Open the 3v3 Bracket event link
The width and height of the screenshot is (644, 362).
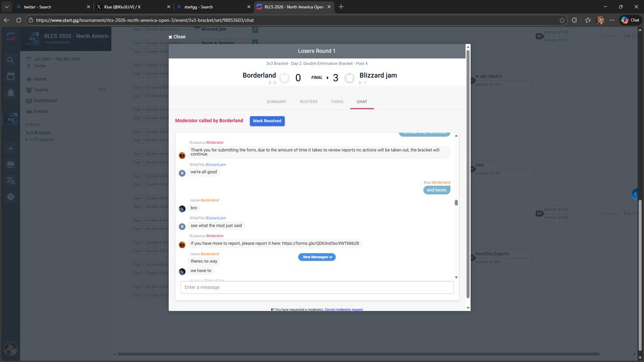(x=38, y=133)
